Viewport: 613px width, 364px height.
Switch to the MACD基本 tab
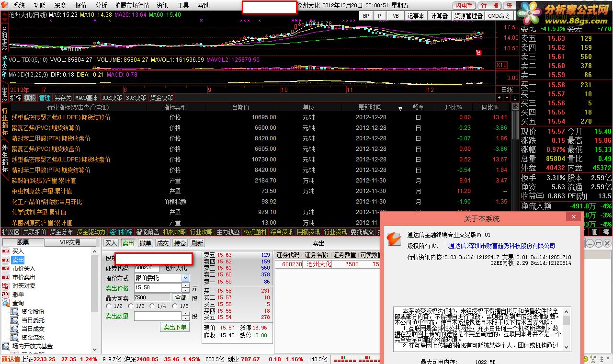pyautogui.click(x=87, y=98)
